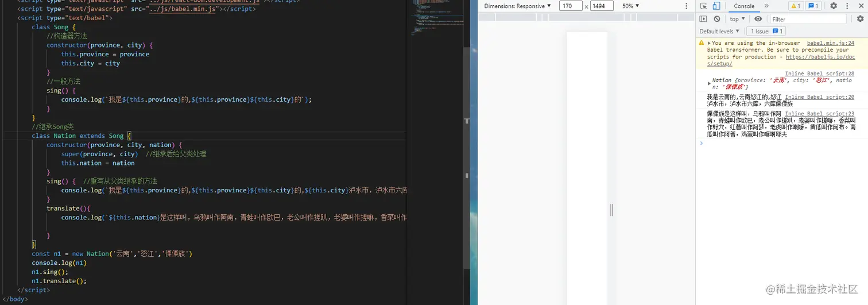Select the inspect element picker icon
This screenshot has width=868, height=305.
[x=704, y=6]
